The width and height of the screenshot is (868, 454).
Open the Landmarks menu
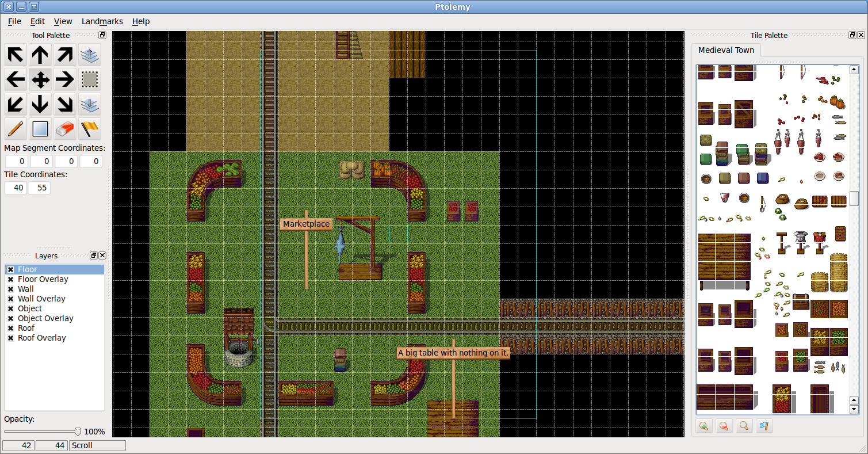point(102,21)
